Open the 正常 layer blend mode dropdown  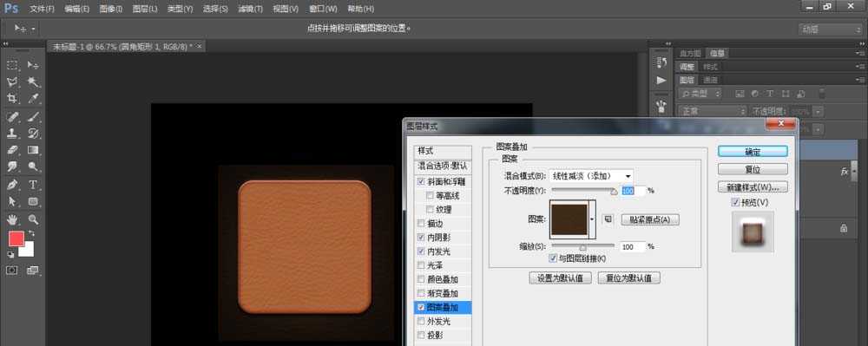[712, 111]
